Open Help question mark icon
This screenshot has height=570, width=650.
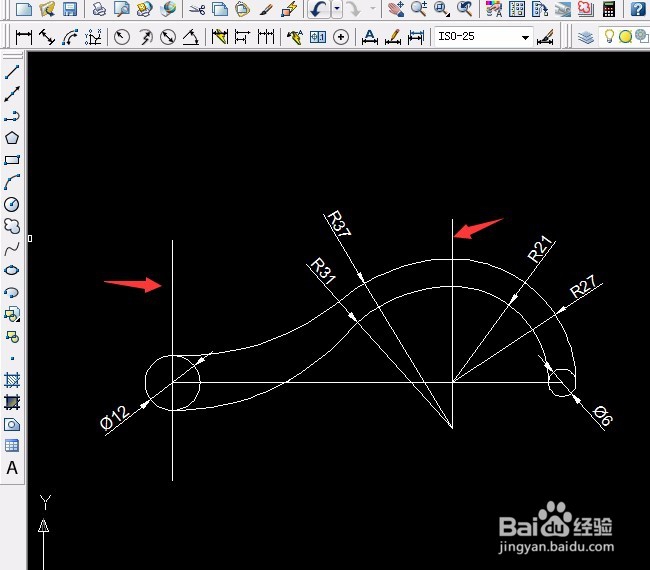pyautogui.click(x=638, y=8)
